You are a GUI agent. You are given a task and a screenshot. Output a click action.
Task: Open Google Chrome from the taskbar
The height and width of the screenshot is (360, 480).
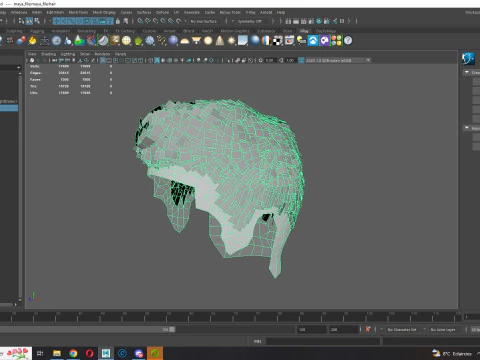[73, 353]
